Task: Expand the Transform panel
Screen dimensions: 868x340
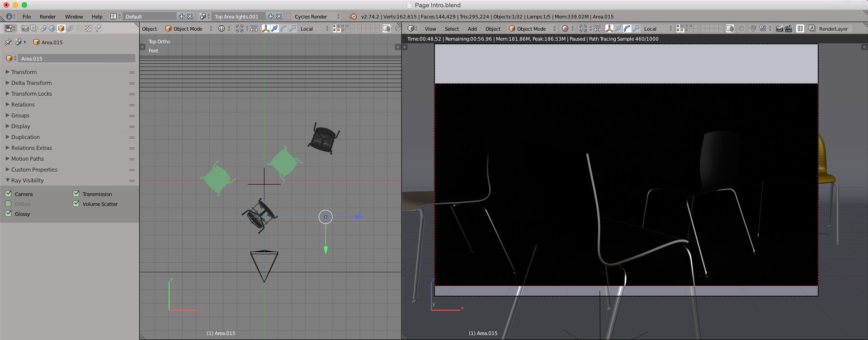Action: (x=24, y=72)
